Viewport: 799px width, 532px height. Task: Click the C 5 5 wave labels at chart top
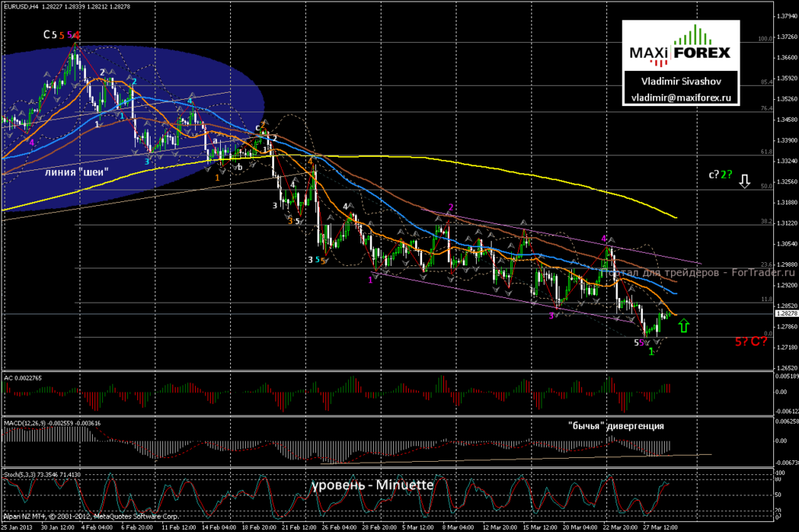pyautogui.click(x=62, y=35)
